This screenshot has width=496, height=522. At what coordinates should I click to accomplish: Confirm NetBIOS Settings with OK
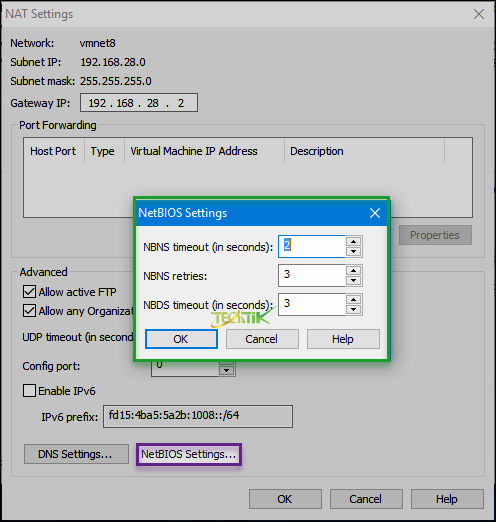[181, 339]
